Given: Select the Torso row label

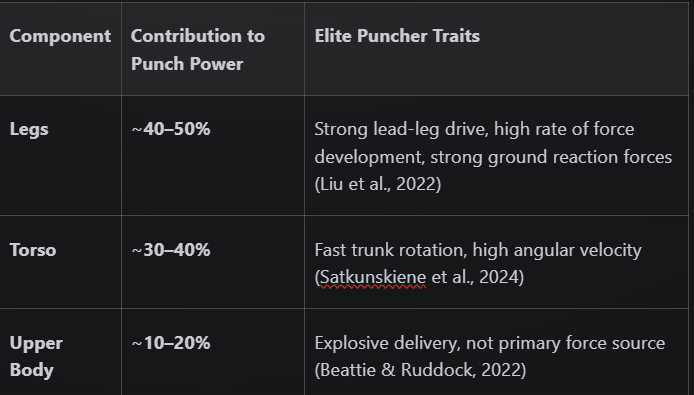Looking at the screenshot, I should coord(33,250).
